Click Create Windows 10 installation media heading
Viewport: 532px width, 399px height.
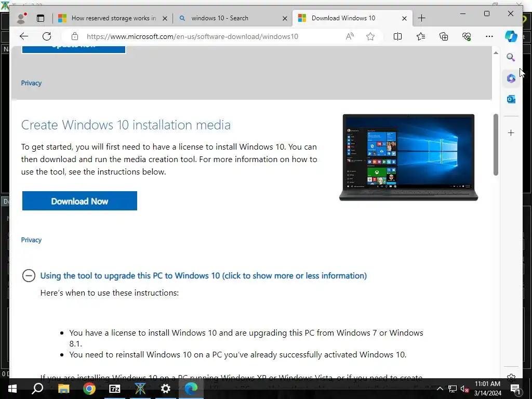[126, 125]
